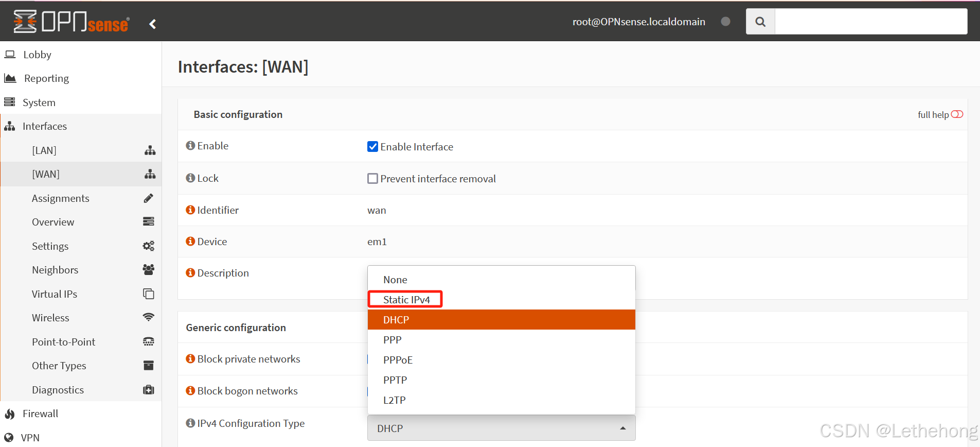Choose DHCP from the dropdown list
This screenshot has width=980, height=447.
tap(502, 320)
